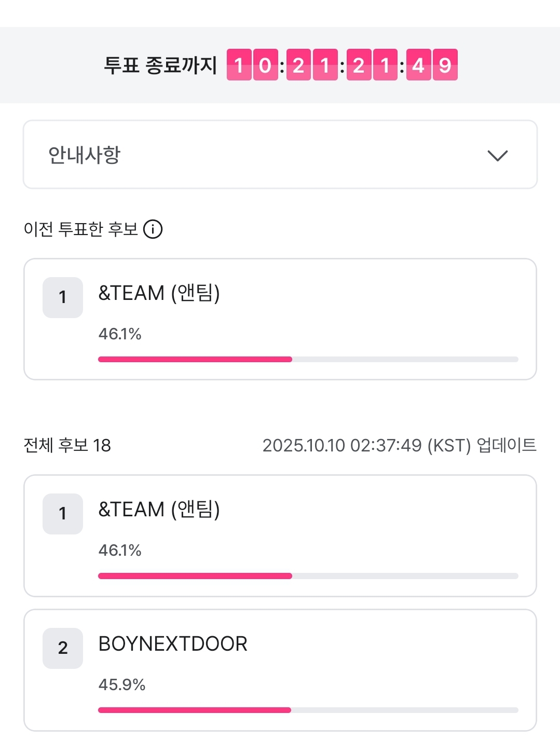
Task: Click 46.1% in the previously voted card
Action: click(120, 334)
